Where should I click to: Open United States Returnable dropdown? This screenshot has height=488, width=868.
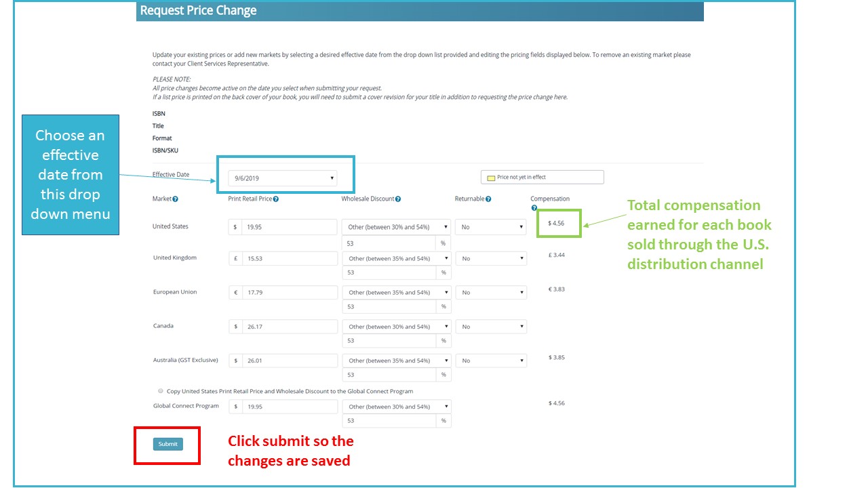491,227
